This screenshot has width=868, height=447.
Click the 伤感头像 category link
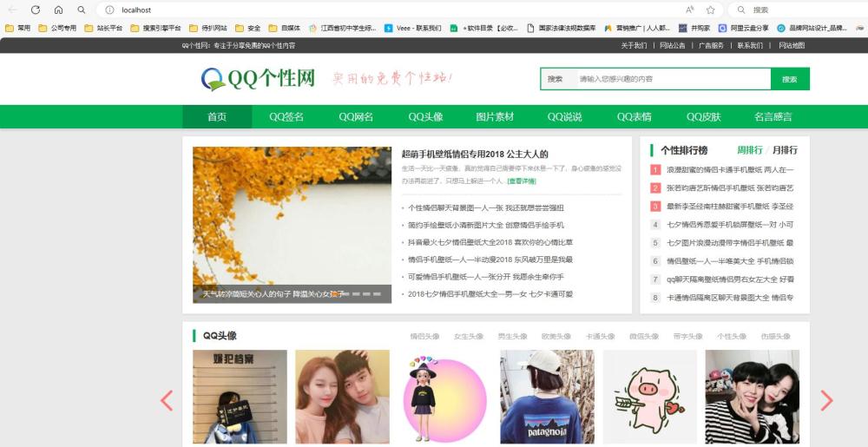tap(775, 337)
